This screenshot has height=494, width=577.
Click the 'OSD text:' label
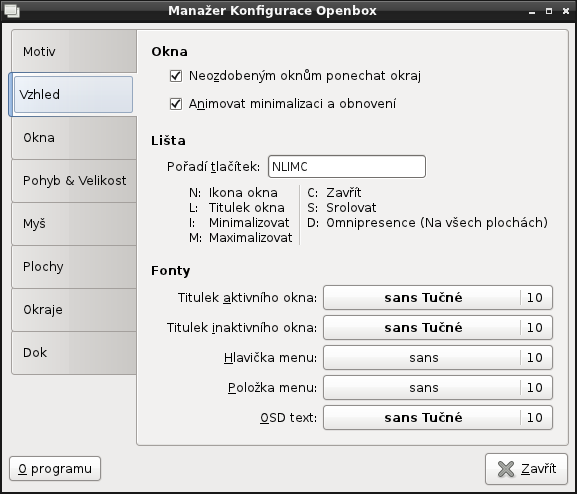pyautogui.click(x=288, y=418)
